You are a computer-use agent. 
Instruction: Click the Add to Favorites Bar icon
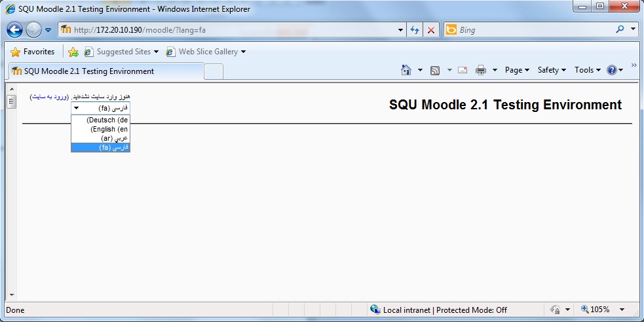coord(73,52)
